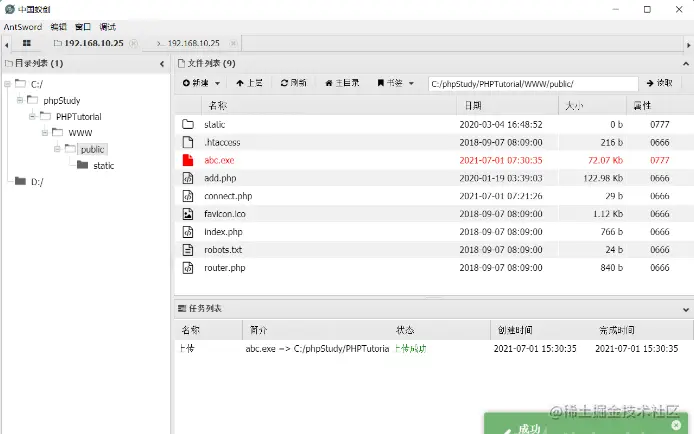Click the path input field
Image resolution: width=694 pixels, height=434 pixels.
point(533,84)
